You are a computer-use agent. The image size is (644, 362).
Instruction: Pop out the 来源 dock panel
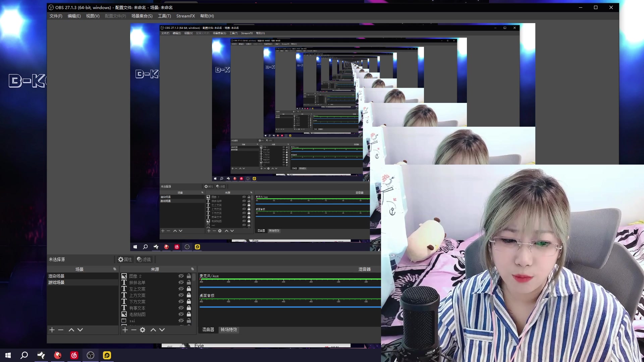[193, 269]
